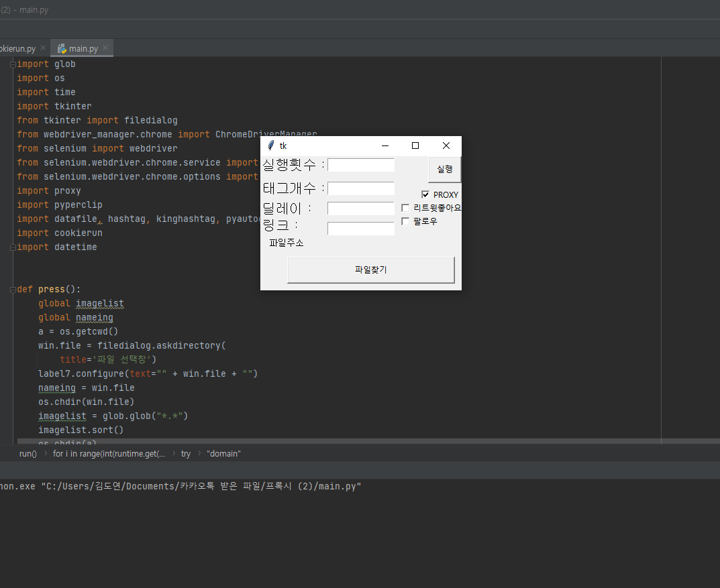The image size is (720, 588).
Task: Click the try breadcrumb
Action: point(185,454)
